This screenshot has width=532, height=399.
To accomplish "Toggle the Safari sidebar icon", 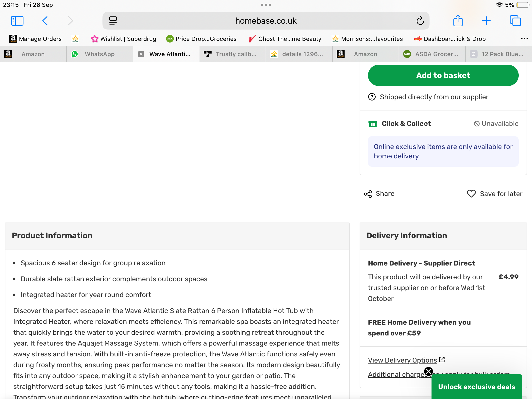I will [17, 21].
